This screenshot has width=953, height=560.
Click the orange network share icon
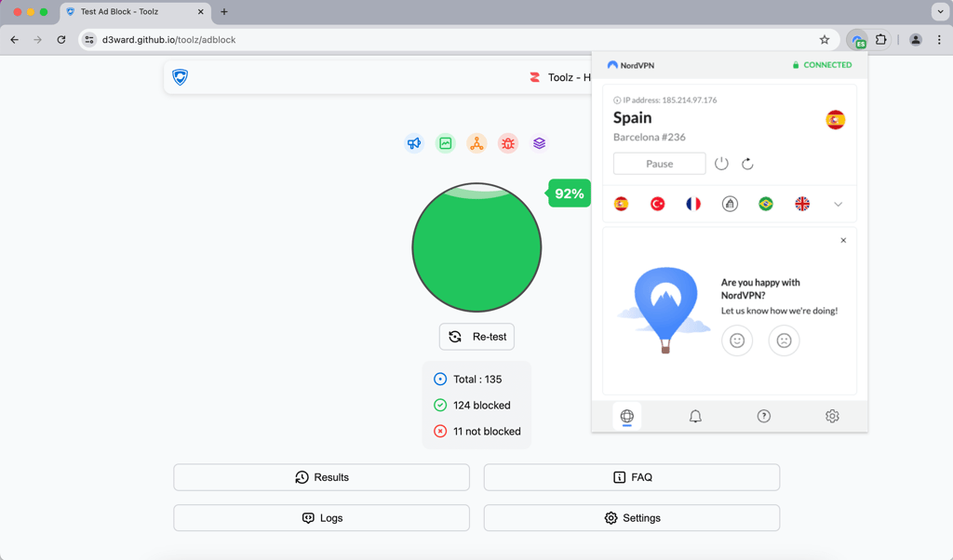(476, 143)
